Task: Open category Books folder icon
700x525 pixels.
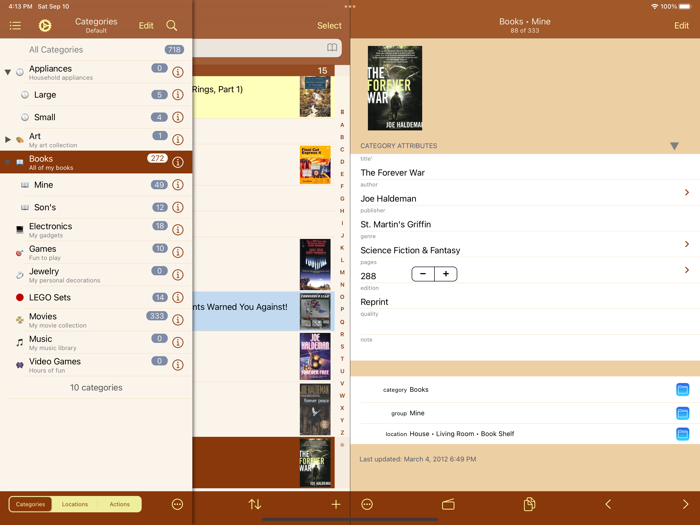Action: [x=683, y=389]
